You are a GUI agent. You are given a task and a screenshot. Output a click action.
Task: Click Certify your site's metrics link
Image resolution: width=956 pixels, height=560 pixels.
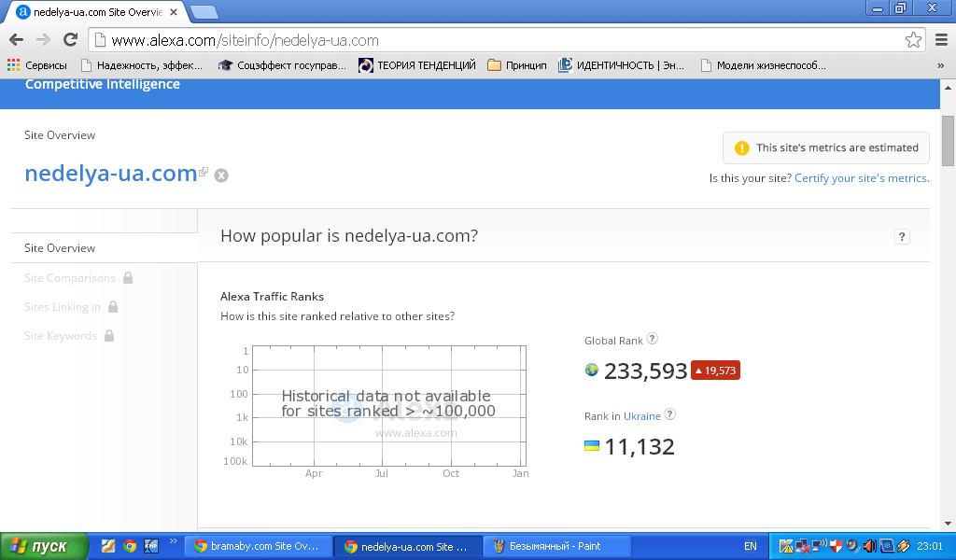click(x=862, y=178)
